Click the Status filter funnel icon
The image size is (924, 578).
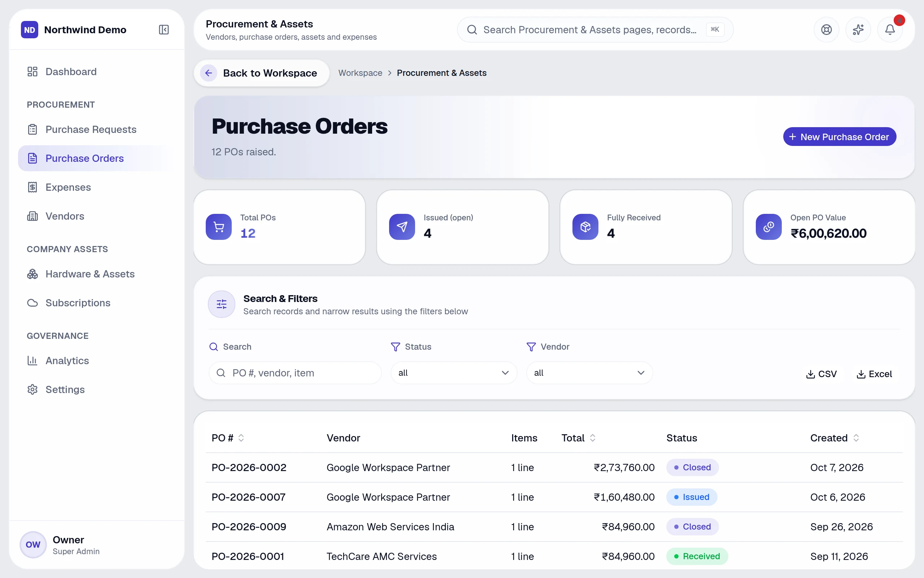[x=396, y=347]
